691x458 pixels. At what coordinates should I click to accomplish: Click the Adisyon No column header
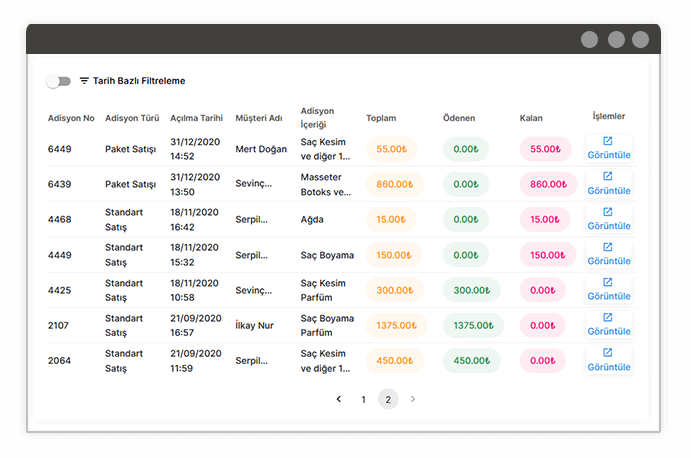[71, 118]
